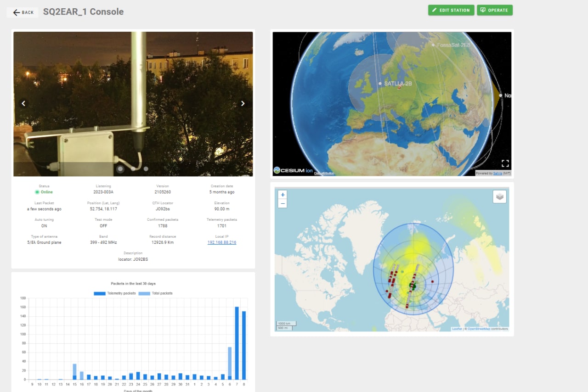
Task: Enter fullscreen on the Cesium globe
Action: [505, 163]
